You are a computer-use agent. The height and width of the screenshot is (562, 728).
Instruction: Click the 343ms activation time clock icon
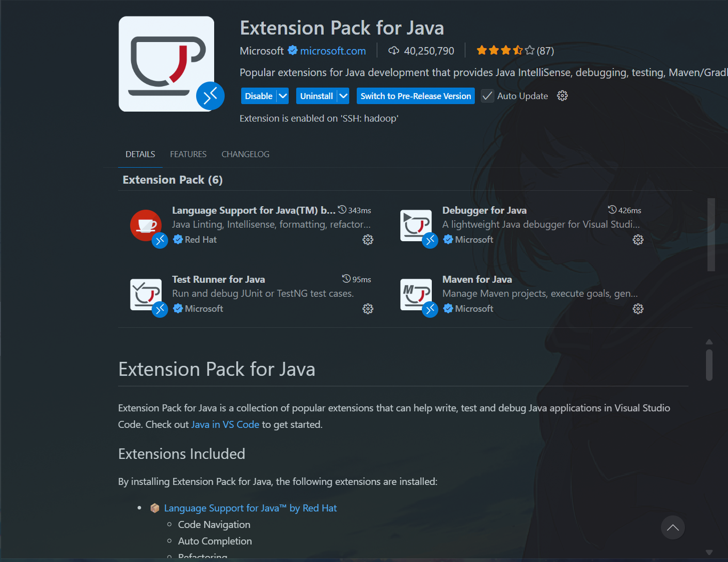point(342,210)
